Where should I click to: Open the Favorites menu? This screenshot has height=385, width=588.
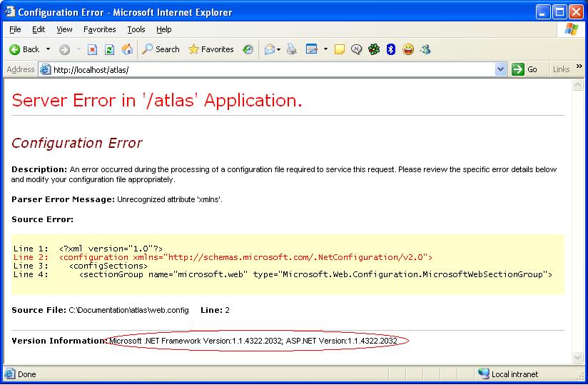tap(99, 29)
